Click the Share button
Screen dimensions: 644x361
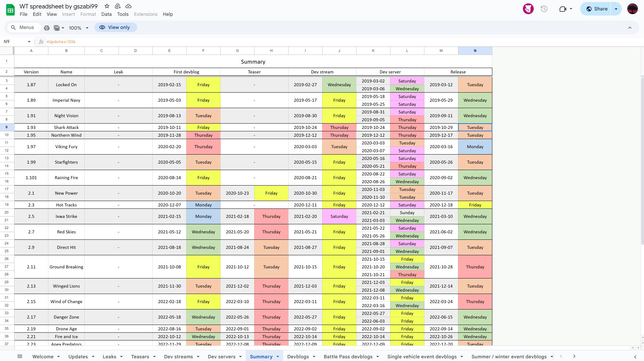pos(597,9)
